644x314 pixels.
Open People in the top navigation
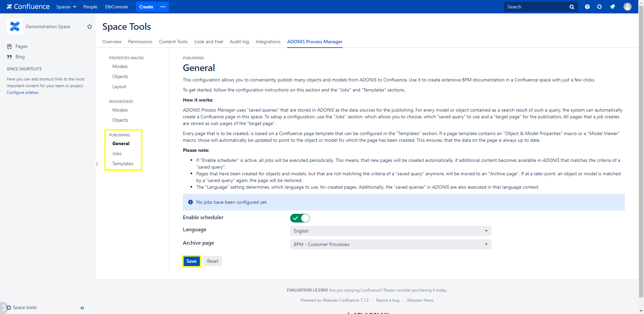point(90,7)
